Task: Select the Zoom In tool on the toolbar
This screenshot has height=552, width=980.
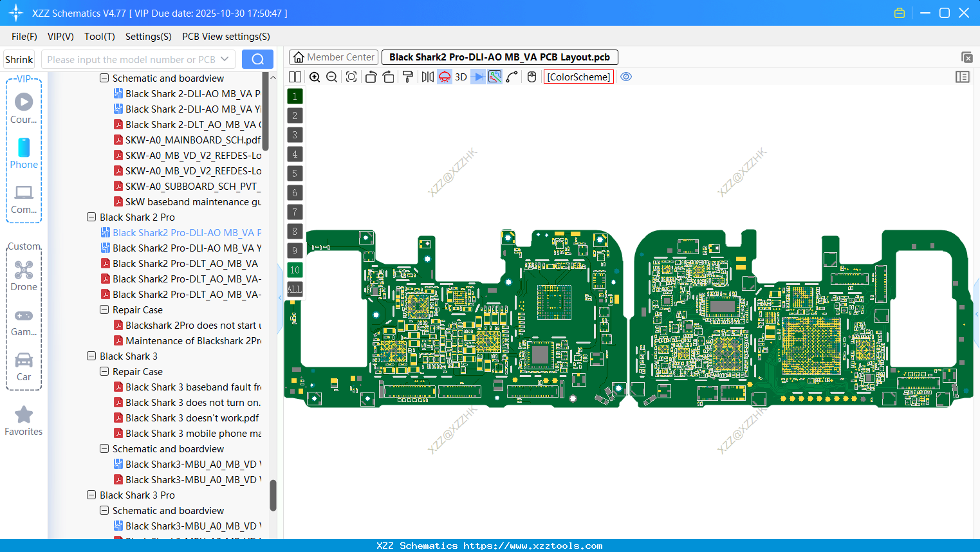Action: pyautogui.click(x=315, y=77)
